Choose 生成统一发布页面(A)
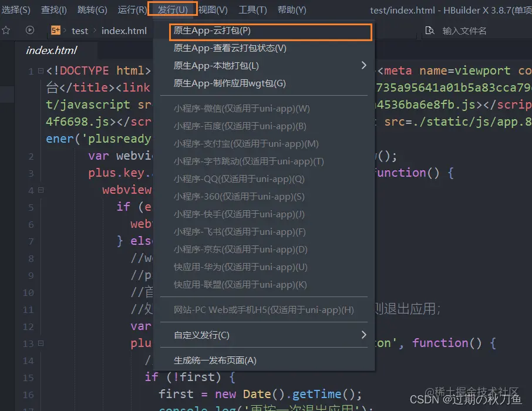532x411 pixels. tap(264, 361)
